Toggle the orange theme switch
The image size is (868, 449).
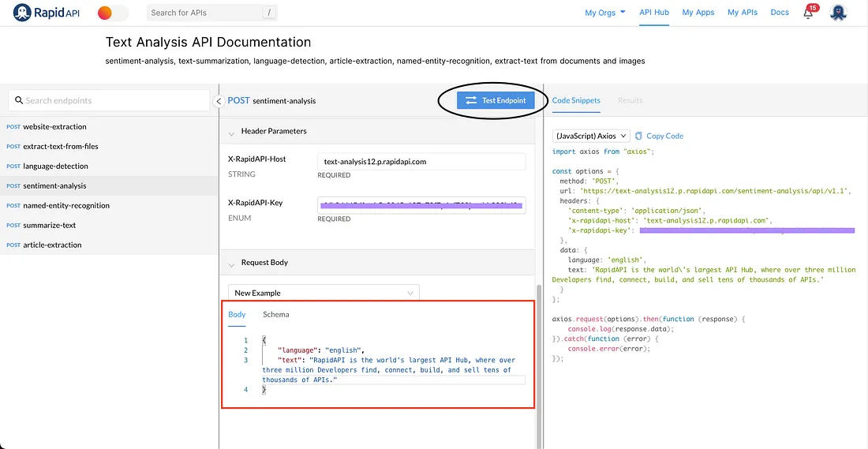coord(113,13)
